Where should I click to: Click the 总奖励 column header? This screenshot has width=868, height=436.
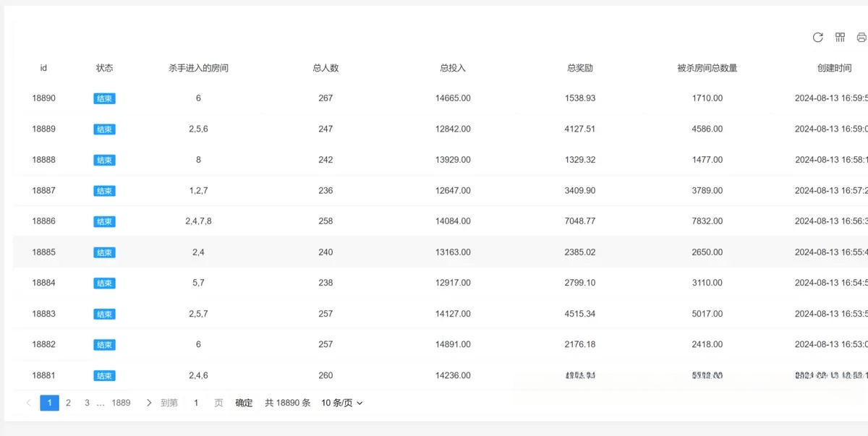coord(580,68)
